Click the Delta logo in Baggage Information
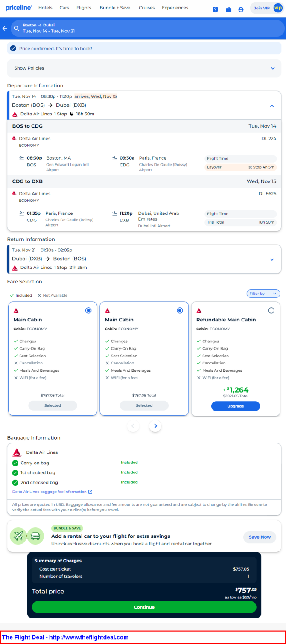The height and width of the screenshot is (644, 286). pos(17,452)
